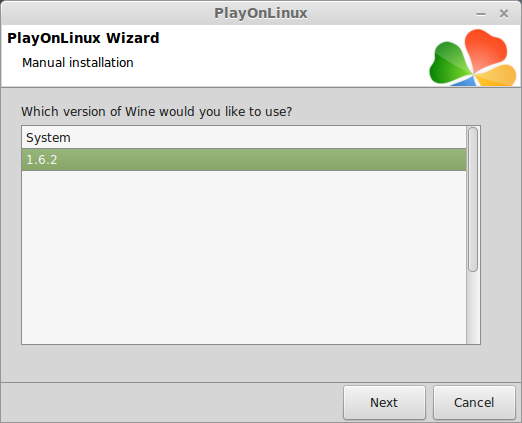Minimize the PlayOnLinux window

coord(481,14)
